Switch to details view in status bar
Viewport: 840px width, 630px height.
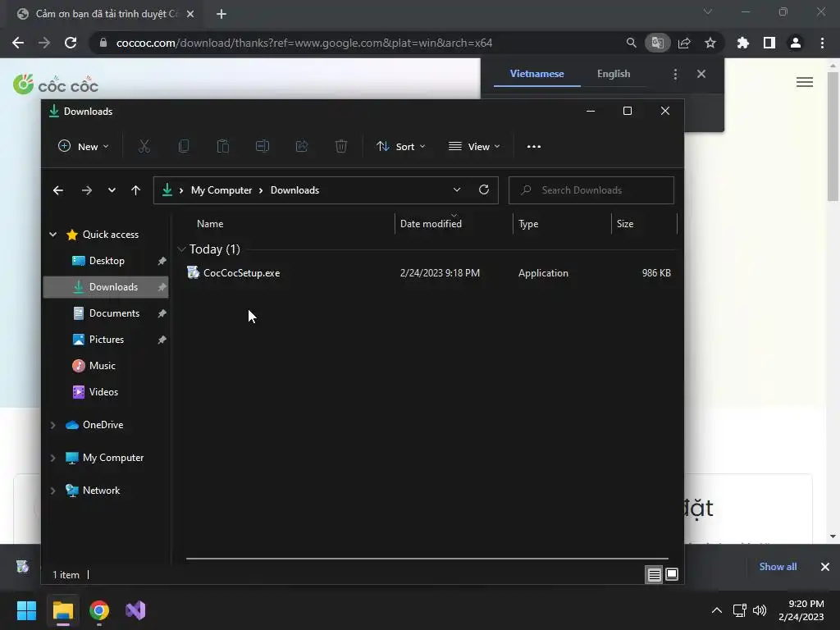tap(654, 575)
